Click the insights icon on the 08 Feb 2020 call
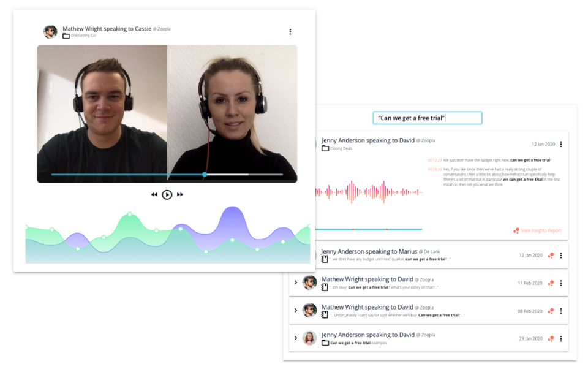This screenshot has height=380, width=588. [551, 311]
